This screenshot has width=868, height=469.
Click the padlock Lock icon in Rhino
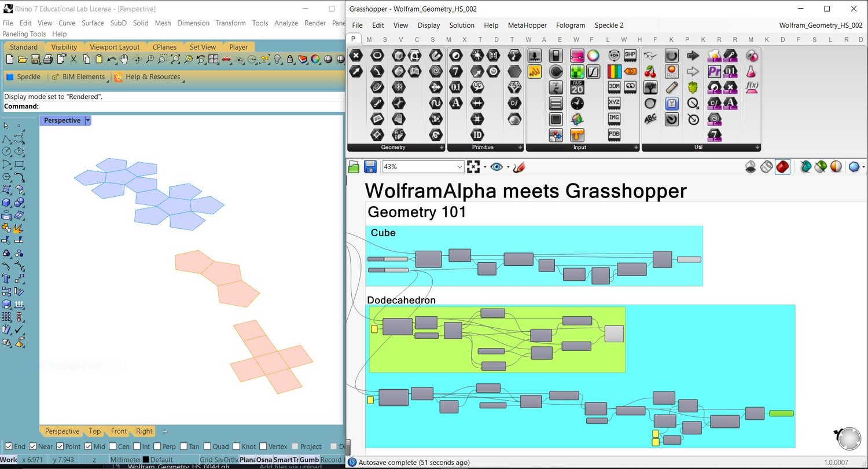point(289,59)
